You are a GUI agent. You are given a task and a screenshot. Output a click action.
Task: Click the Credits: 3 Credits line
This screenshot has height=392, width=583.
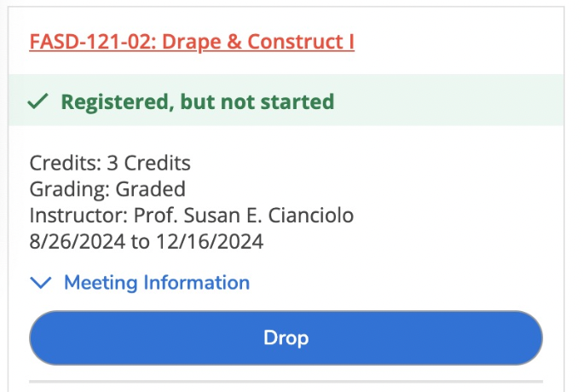pyautogui.click(x=110, y=163)
